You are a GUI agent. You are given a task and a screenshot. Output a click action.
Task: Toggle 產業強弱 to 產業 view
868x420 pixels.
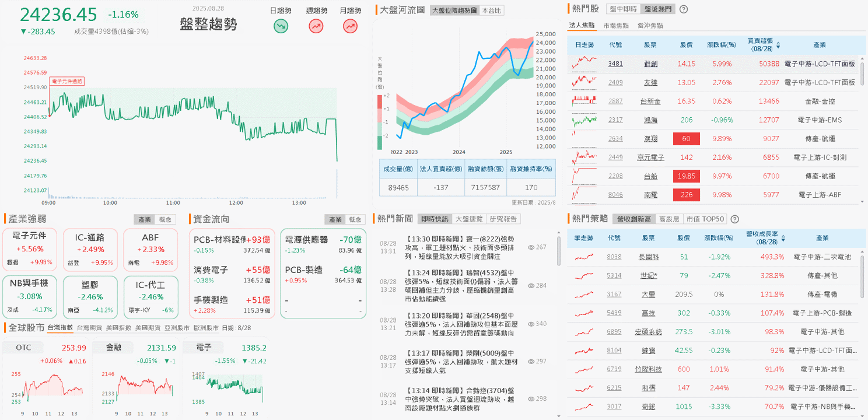[144, 219]
